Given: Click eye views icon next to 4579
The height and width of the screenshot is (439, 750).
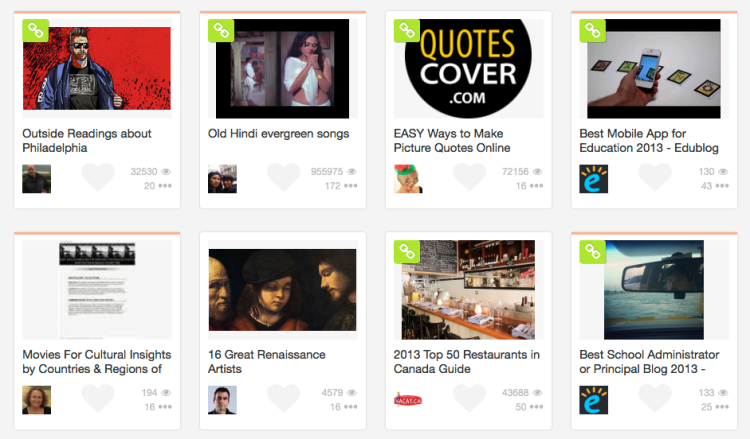Looking at the screenshot, I should [352, 393].
